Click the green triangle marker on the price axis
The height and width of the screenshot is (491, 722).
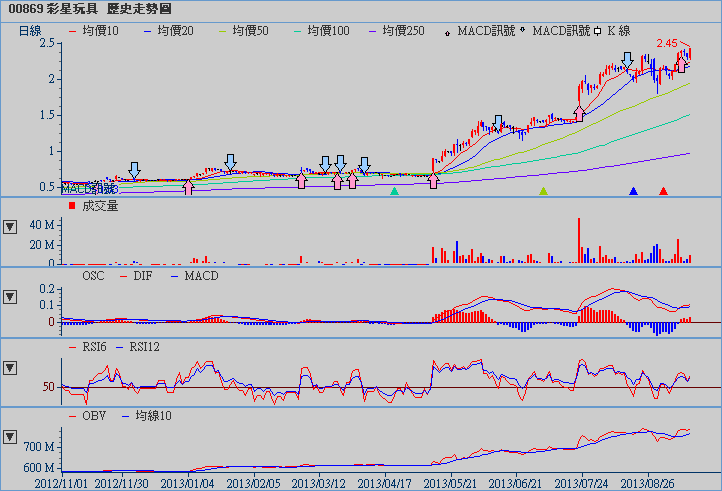pos(394,191)
